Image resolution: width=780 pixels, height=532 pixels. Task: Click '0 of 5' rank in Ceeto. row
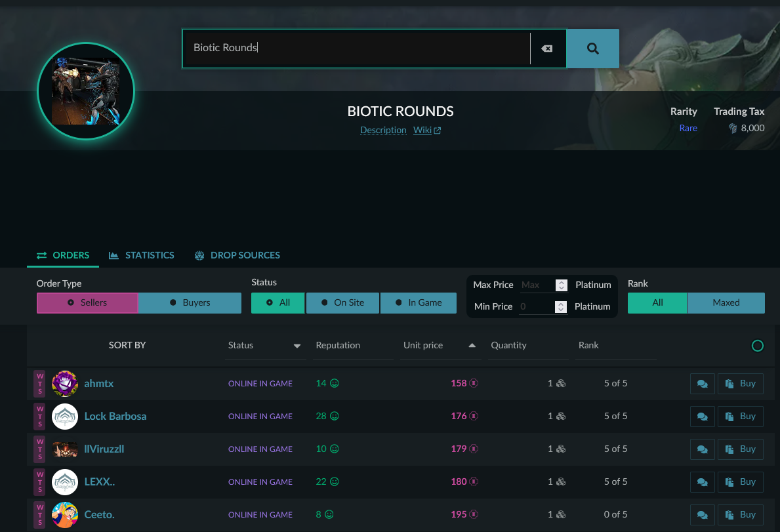click(615, 514)
